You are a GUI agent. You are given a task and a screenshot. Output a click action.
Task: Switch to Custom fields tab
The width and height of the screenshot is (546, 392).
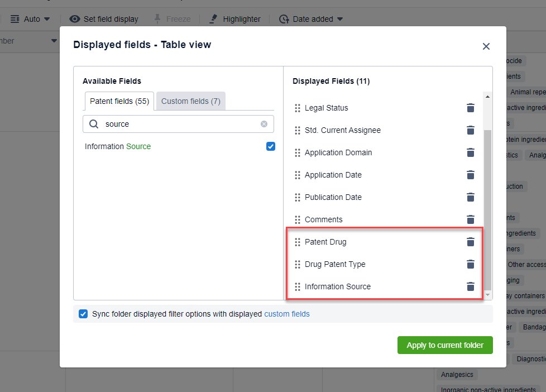pos(190,101)
